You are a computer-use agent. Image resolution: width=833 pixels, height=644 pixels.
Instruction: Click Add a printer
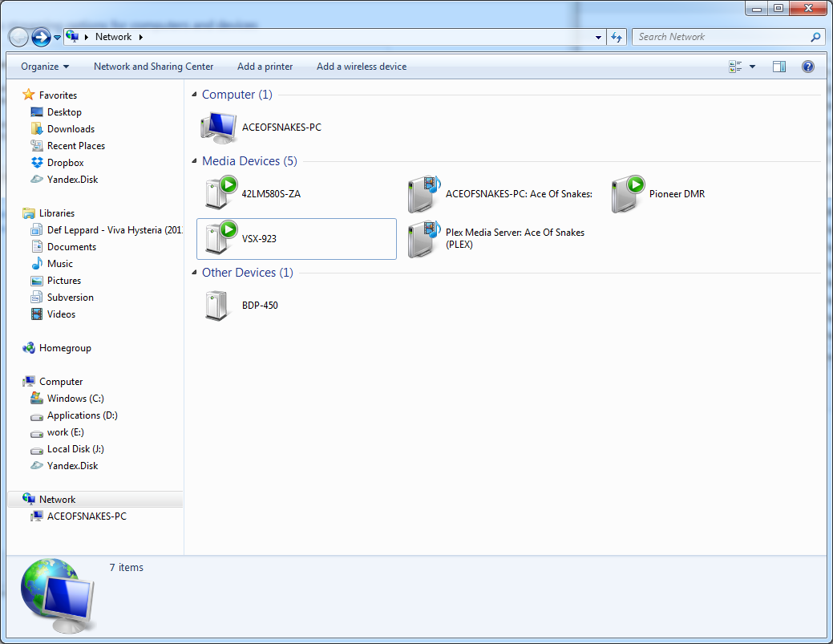coord(265,67)
